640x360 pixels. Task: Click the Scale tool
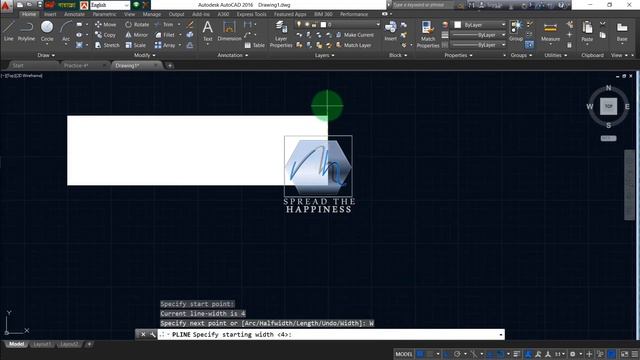tap(136, 45)
